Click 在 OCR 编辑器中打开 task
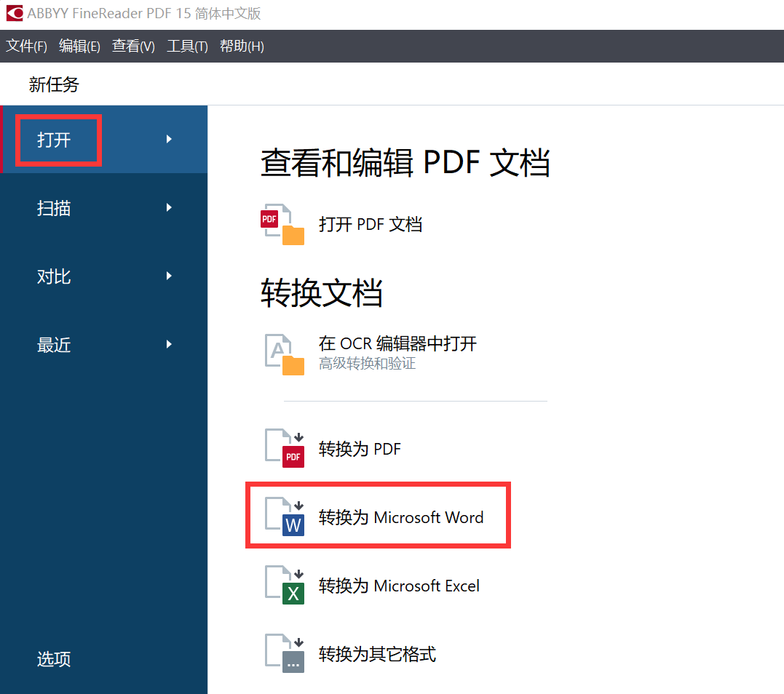Screen dimensions: 784x694 coord(371,354)
